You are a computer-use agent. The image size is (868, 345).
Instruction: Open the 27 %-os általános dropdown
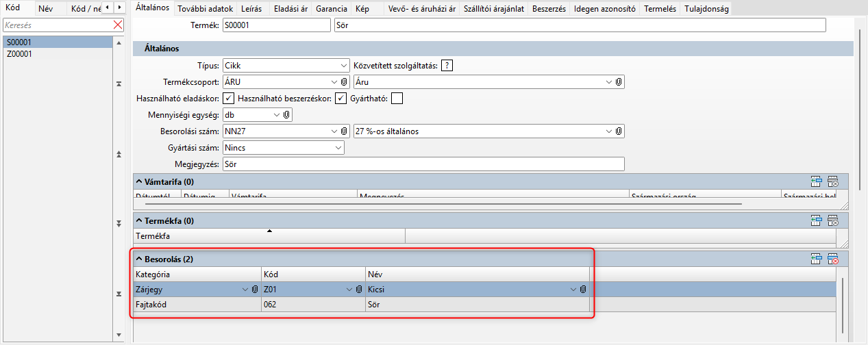point(609,131)
